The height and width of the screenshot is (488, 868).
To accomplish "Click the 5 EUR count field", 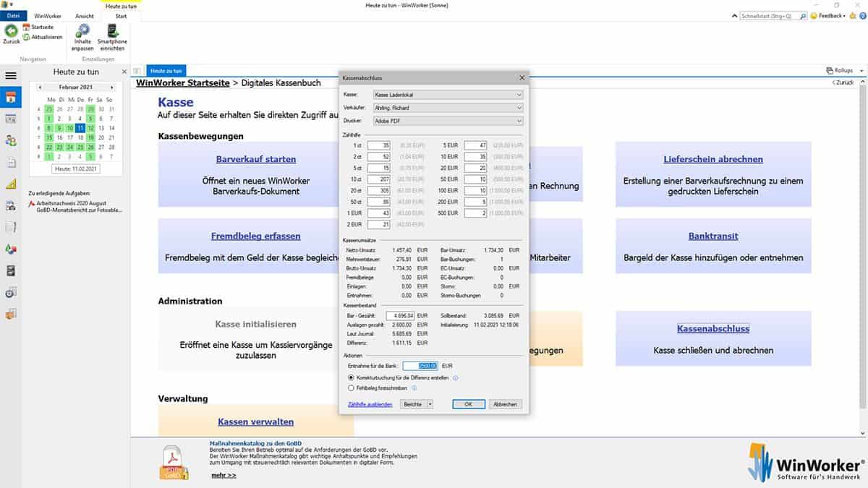I will pos(476,145).
